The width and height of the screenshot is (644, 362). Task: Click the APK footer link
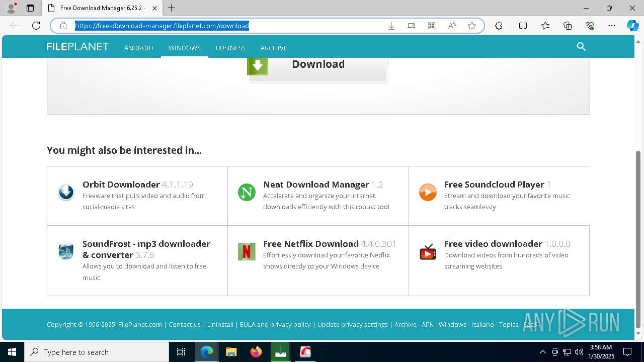pyautogui.click(x=428, y=325)
